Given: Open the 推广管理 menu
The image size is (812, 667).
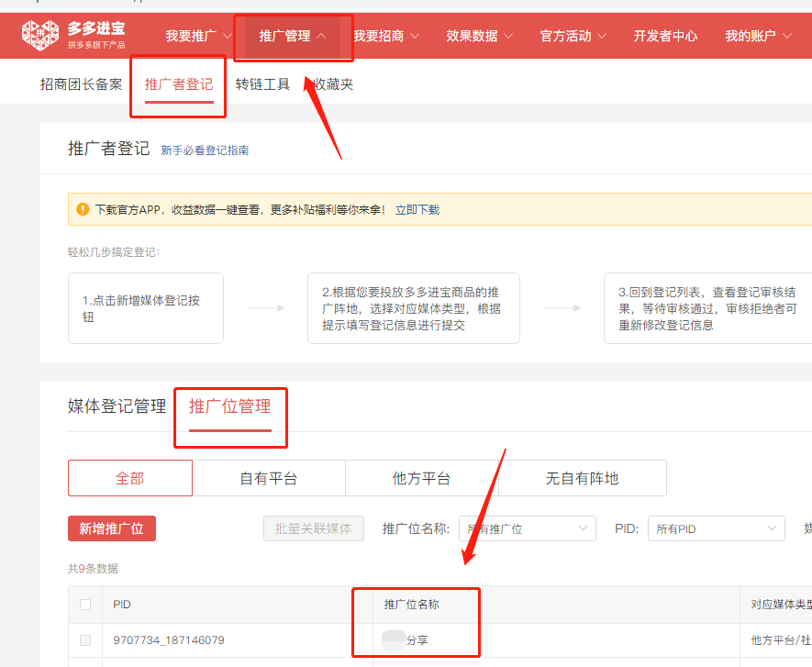Looking at the screenshot, I should point(284,36).
